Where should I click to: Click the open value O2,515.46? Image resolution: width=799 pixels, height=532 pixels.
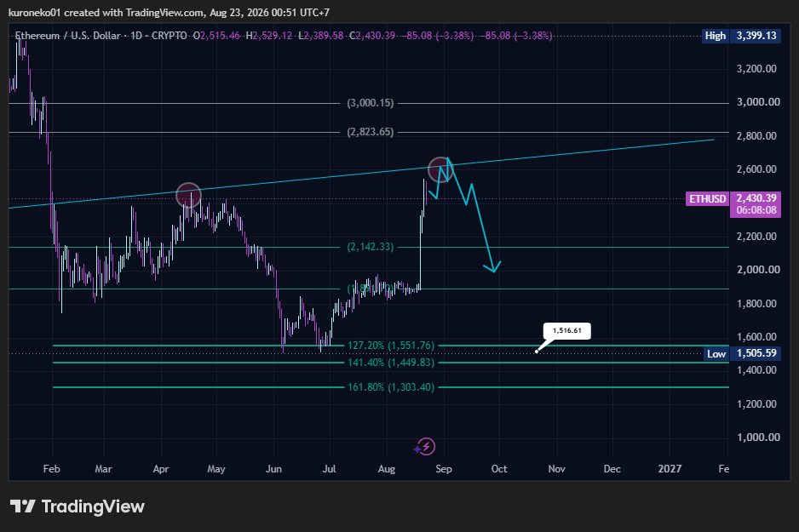(x=216, y=36)
